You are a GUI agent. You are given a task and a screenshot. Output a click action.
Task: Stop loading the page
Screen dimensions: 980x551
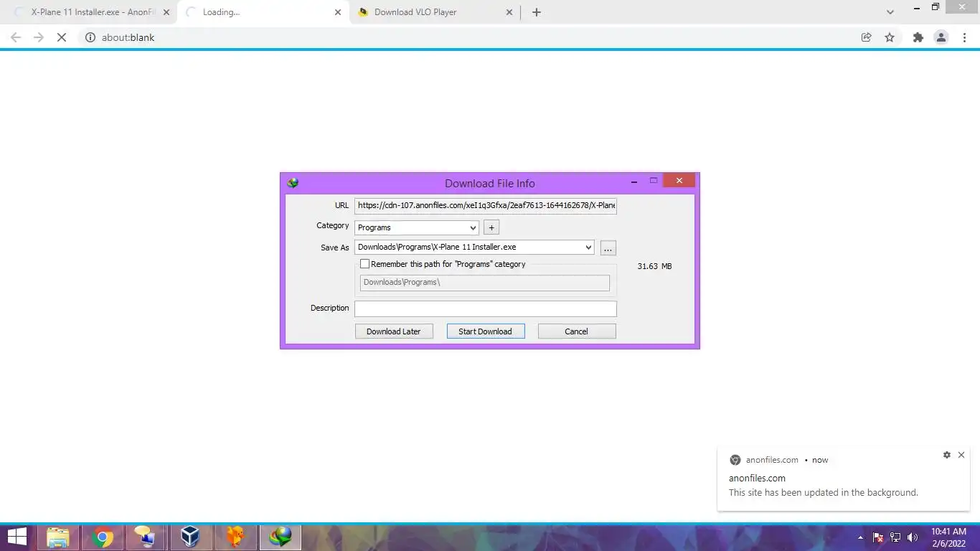click(x=62, y=37)
